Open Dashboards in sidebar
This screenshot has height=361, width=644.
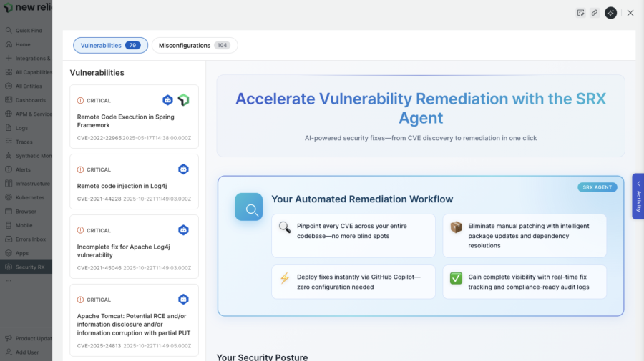point(26,100)
